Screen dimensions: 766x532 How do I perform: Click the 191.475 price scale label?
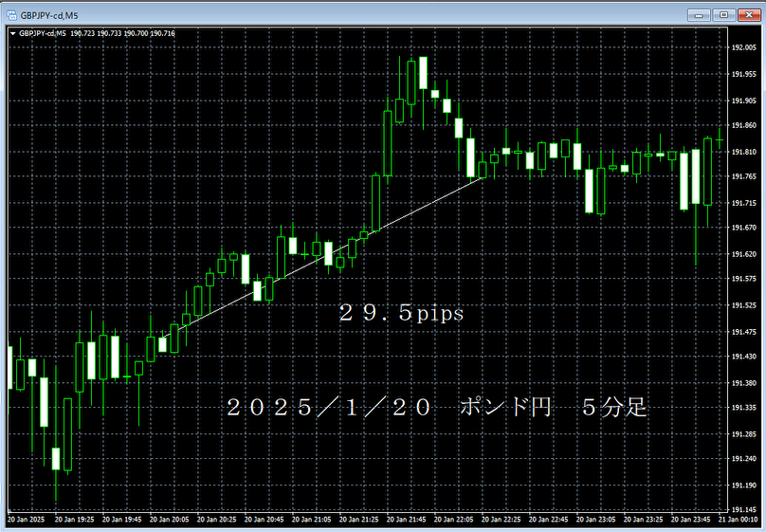coord(743,332)
